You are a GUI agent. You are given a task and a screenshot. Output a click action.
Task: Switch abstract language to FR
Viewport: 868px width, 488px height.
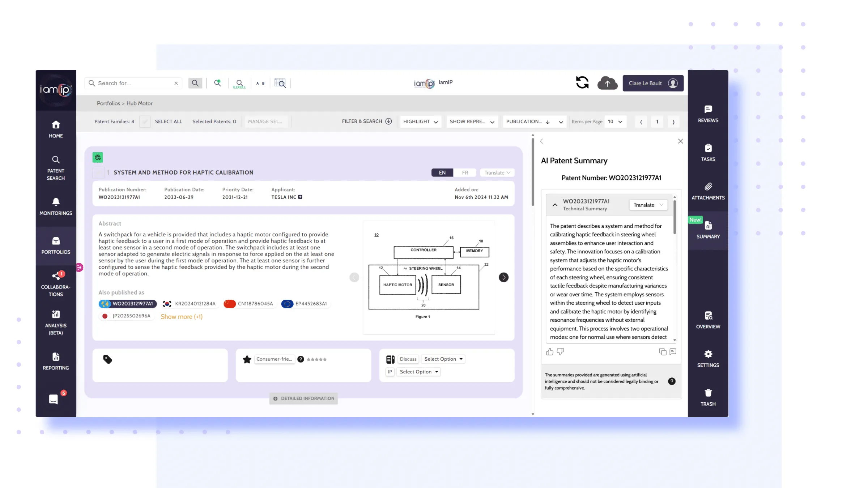465,172
